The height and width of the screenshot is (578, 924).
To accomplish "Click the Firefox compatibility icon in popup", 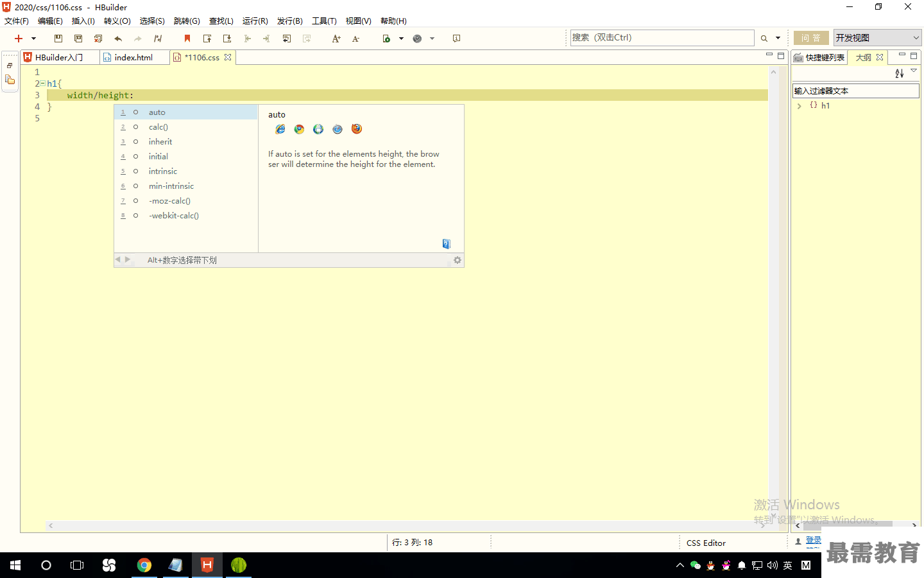I will click(x=357, y=129).
